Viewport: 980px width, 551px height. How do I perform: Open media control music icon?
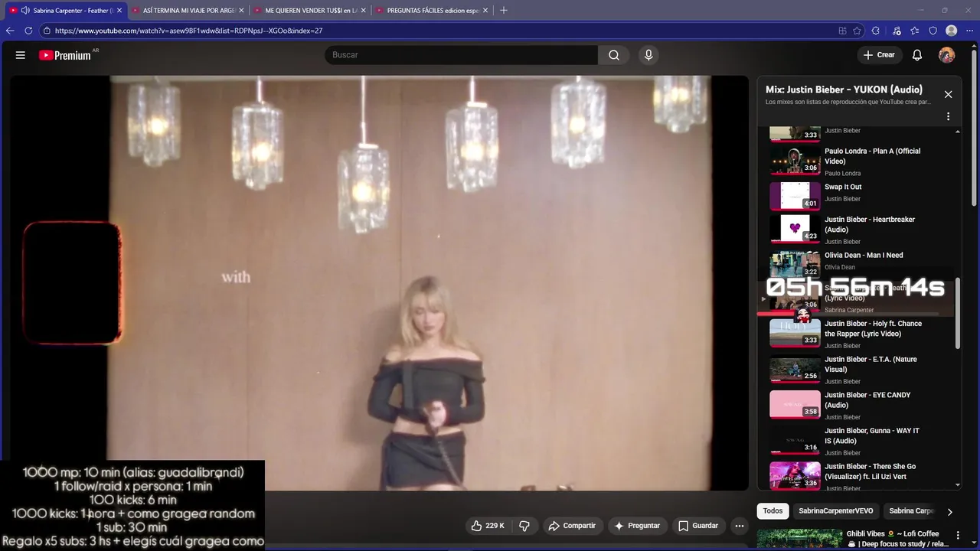pyautogui.click(x=897, y=31)
